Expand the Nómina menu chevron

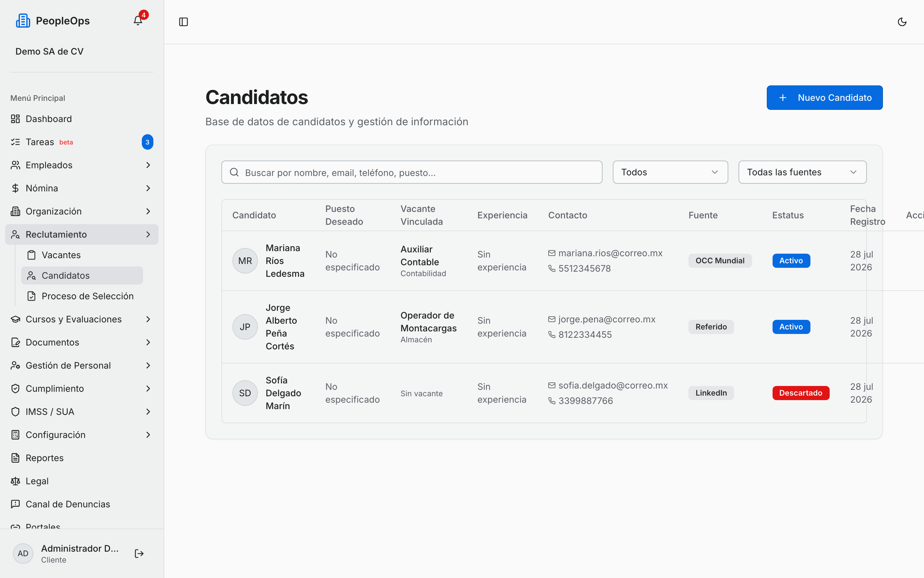(x=148, y=188)
